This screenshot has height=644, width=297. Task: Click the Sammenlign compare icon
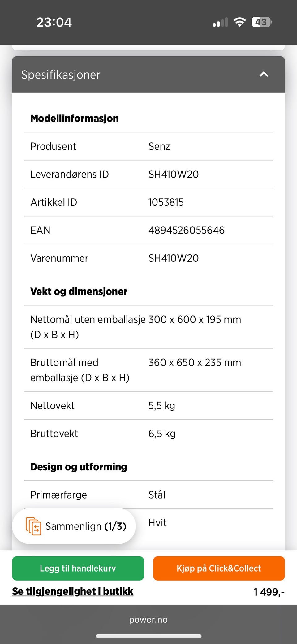point(33,526)
